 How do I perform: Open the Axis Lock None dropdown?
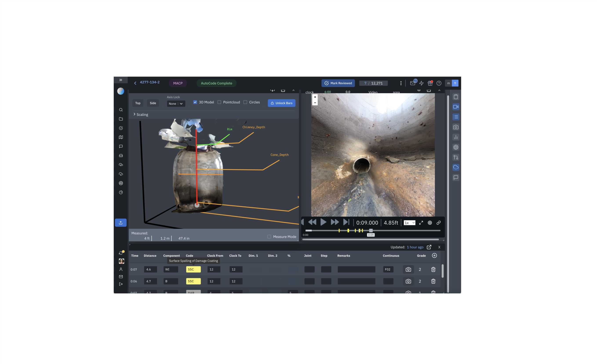point(176,104)
